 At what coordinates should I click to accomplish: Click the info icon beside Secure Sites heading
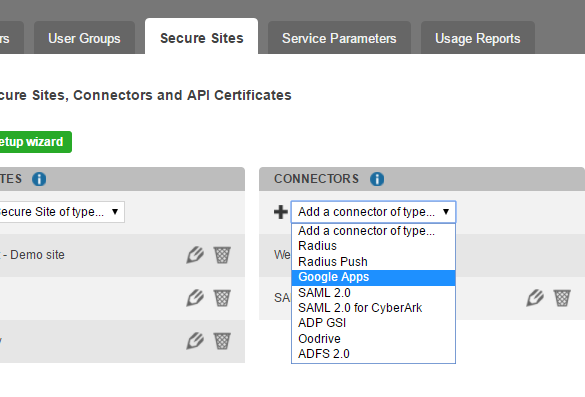(x=39, y=179)
